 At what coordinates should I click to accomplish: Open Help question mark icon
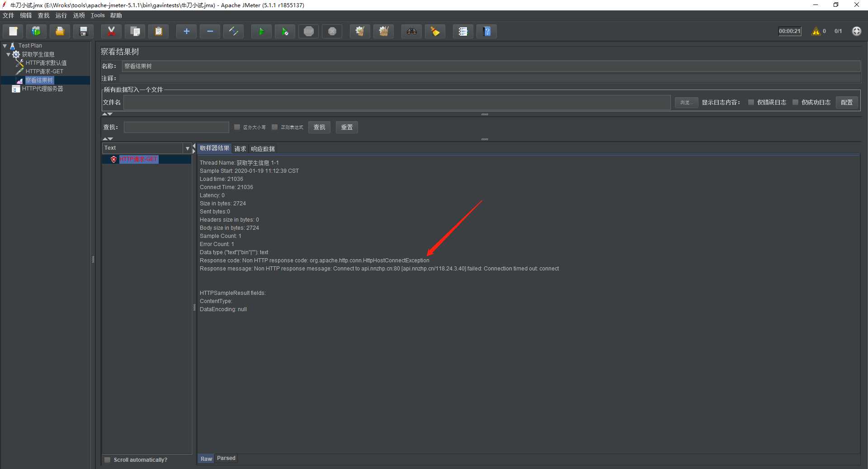pyautogui.click(x=487, y=31)
